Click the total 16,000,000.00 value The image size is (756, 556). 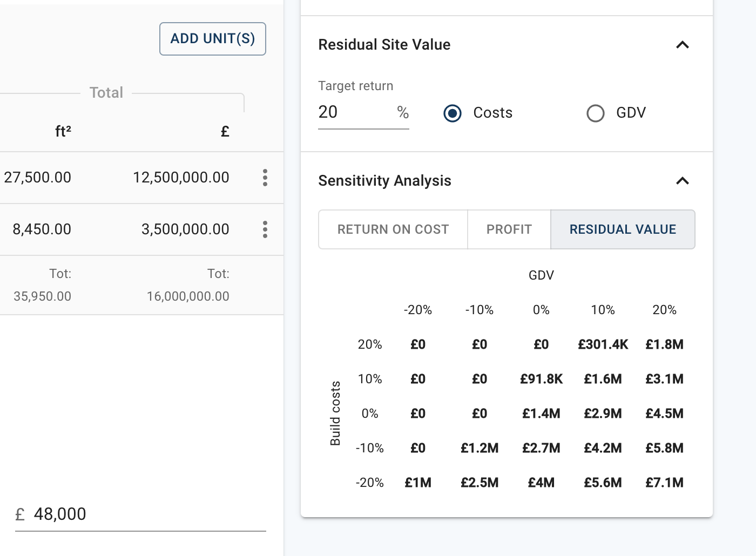(x=188, y=296)
